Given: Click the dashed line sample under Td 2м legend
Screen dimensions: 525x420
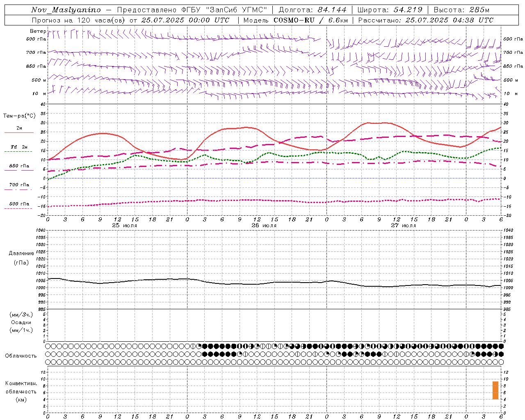Looking at the screenshot, I should click(x=18, y=152).
